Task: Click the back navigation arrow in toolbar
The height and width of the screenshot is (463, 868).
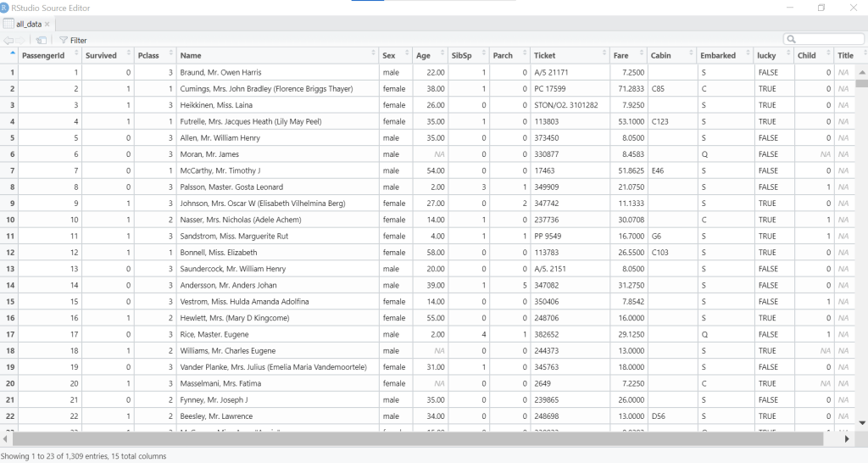Action: click(x=8, y=40)
